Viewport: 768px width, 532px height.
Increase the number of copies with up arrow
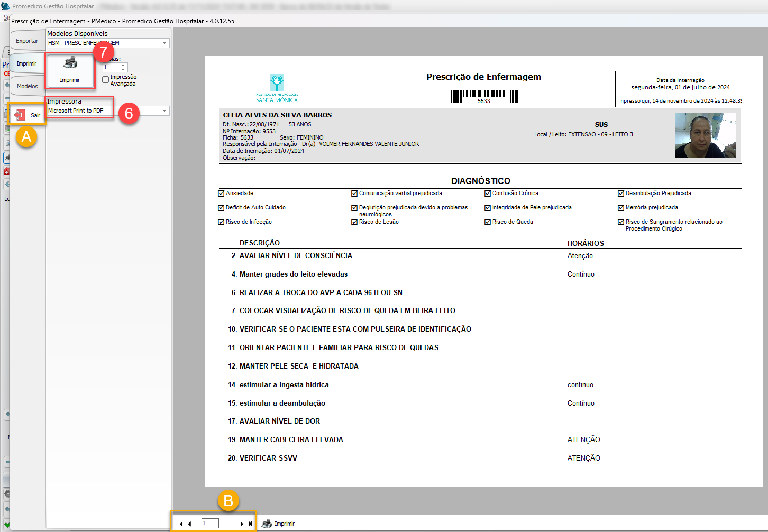coord(123,66)
